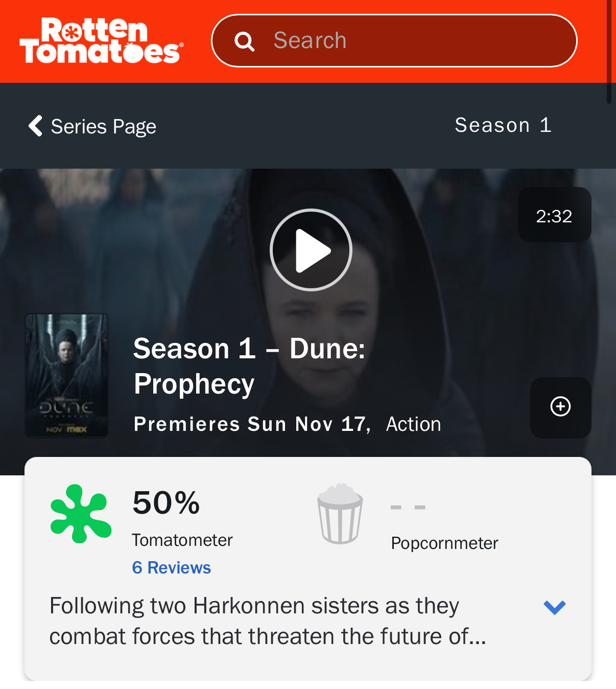Click the Season 1 – Dune: Prophecy title
Viewport: 616px width, 689px height.
click(249, 366)
